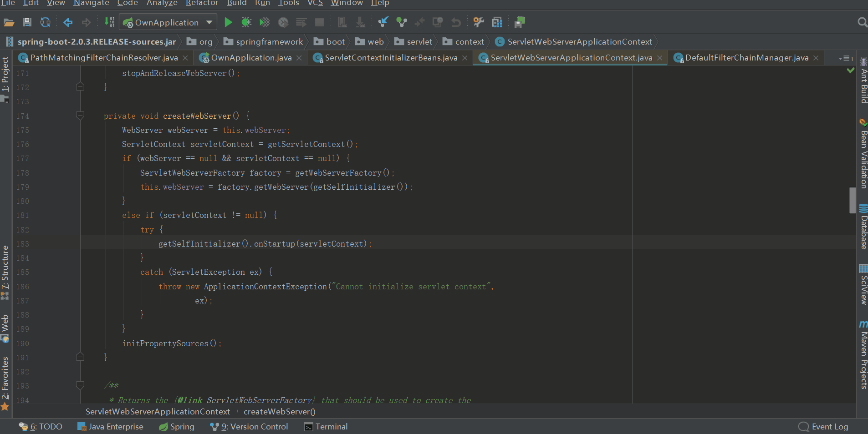Open the File menu
The image size is (868, 434).
(x=8, y=3)
